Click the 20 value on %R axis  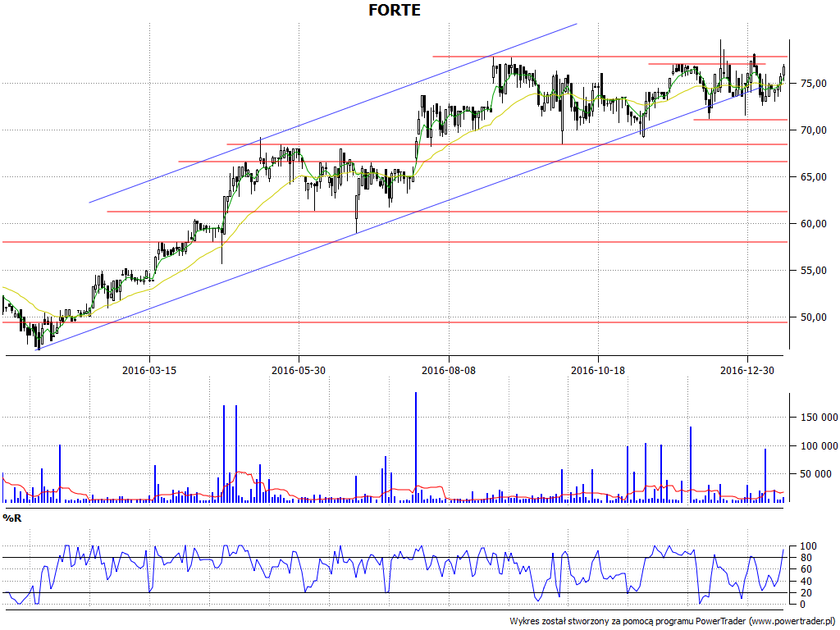point(808,592)
